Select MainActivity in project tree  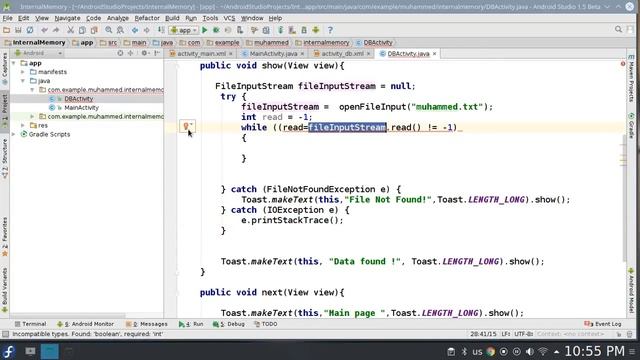pyautogui.click(x=81, y=108)
